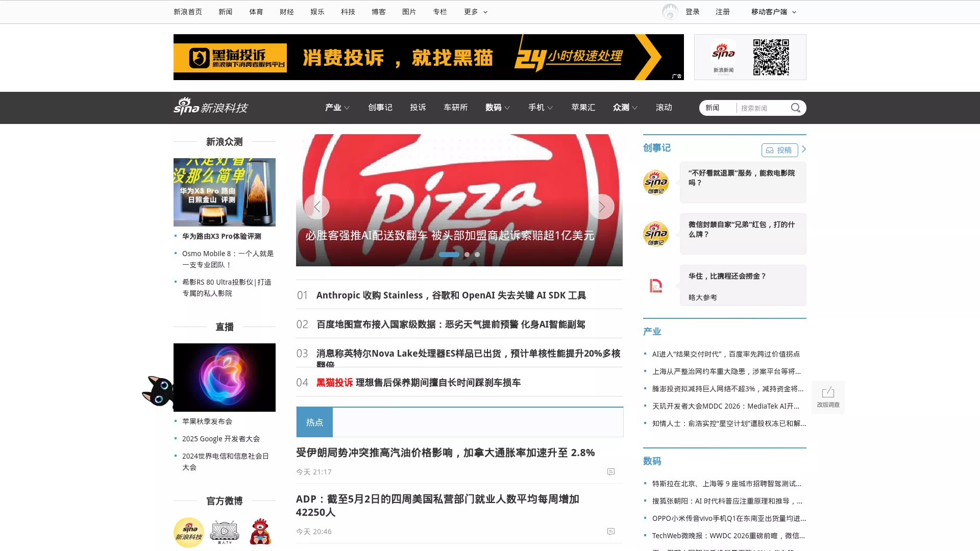Viewport: 980px width, 551px height.
Task: Show next carousel slide arrow
Action: tap(602, 207)
